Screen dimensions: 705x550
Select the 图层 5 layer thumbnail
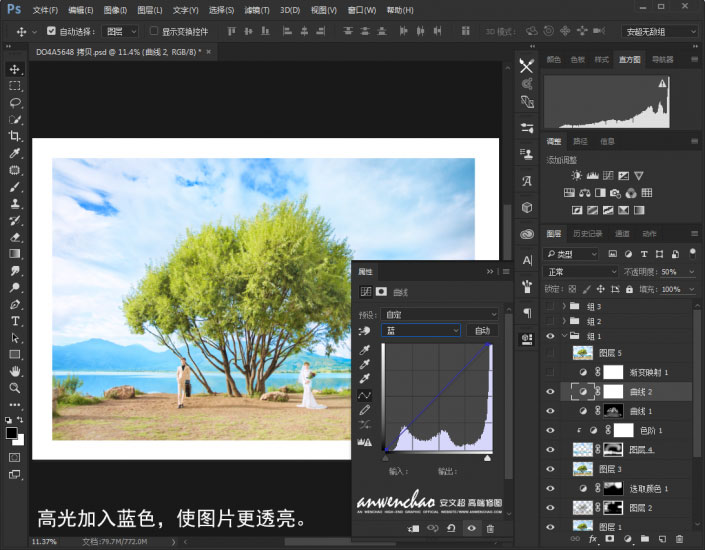point(583,353)
